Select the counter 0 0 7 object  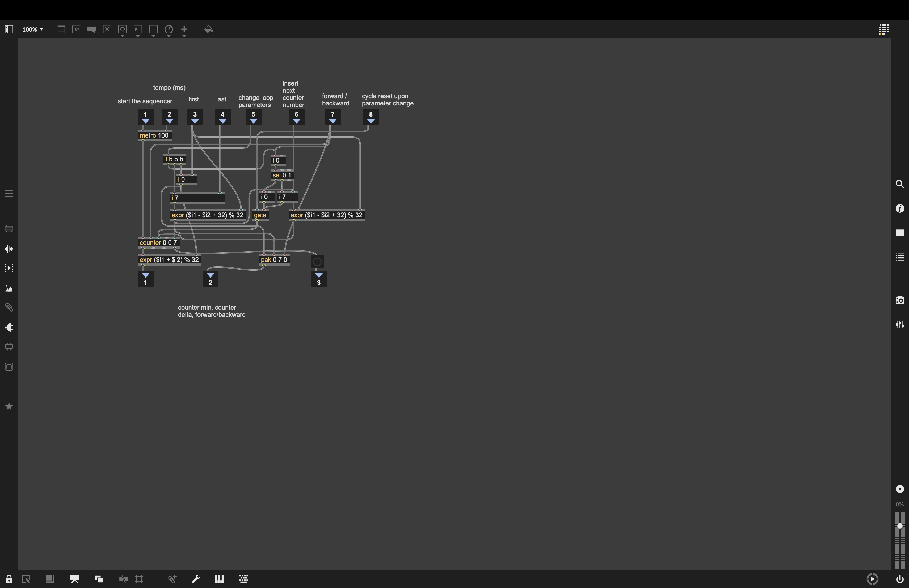click(158, 243)
